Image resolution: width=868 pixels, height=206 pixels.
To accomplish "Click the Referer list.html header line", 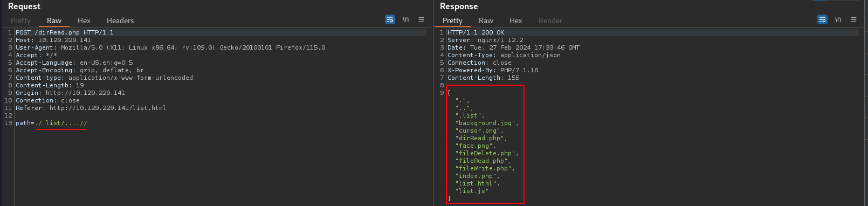I will [91, 108].
